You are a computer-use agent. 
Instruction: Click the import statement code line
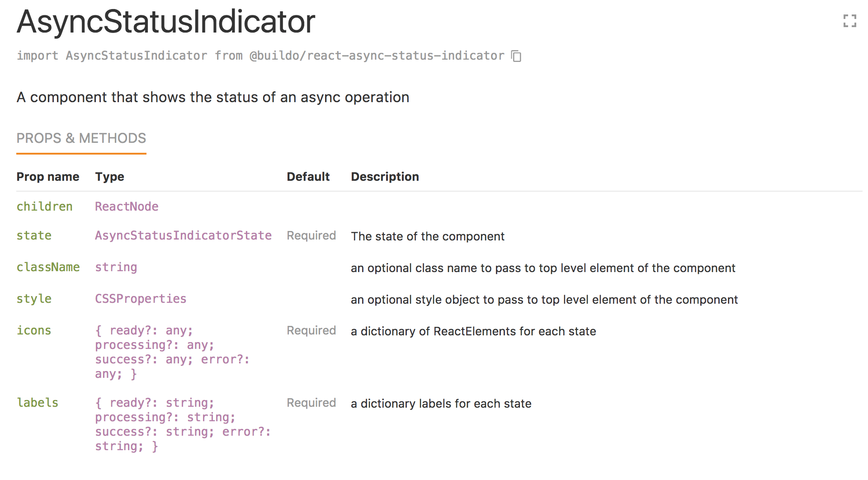point(260,56)
